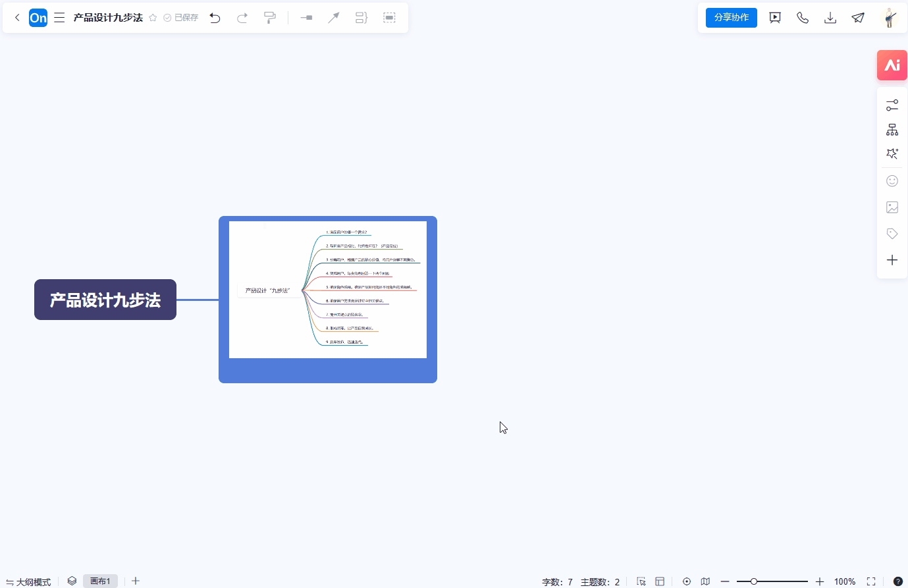Insert an image from side panel
The height and width of the screenshot is (588, 908).
click(x=892, y=207)
